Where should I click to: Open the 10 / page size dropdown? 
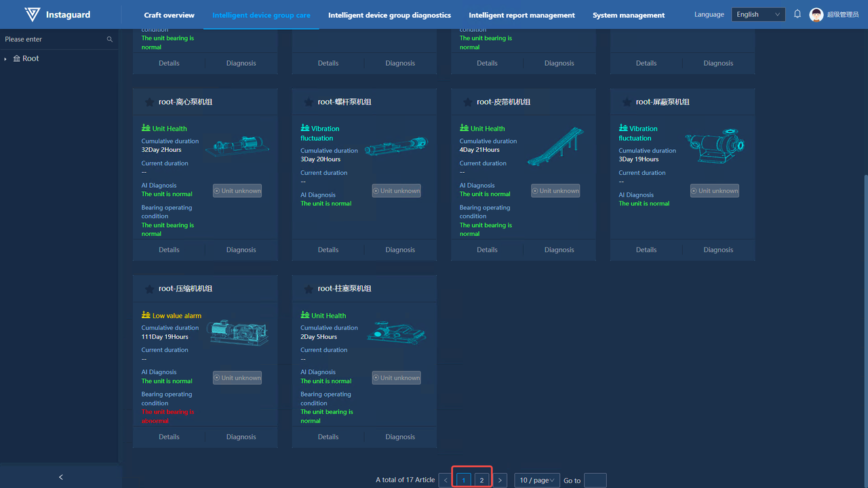click(x=537, y=481)
